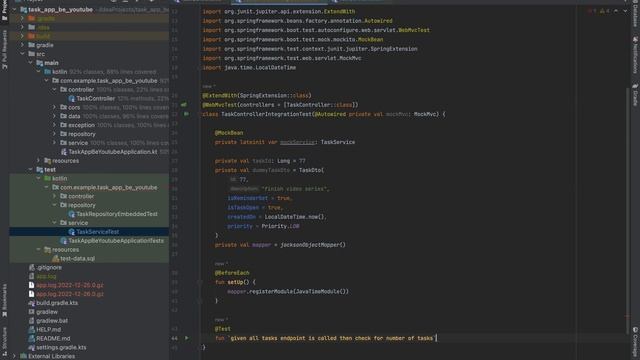The height and width of the screenshot is (360, 640).
Task: Click jacksonObjectMapper() call in editor
Action: coord(313,245)
